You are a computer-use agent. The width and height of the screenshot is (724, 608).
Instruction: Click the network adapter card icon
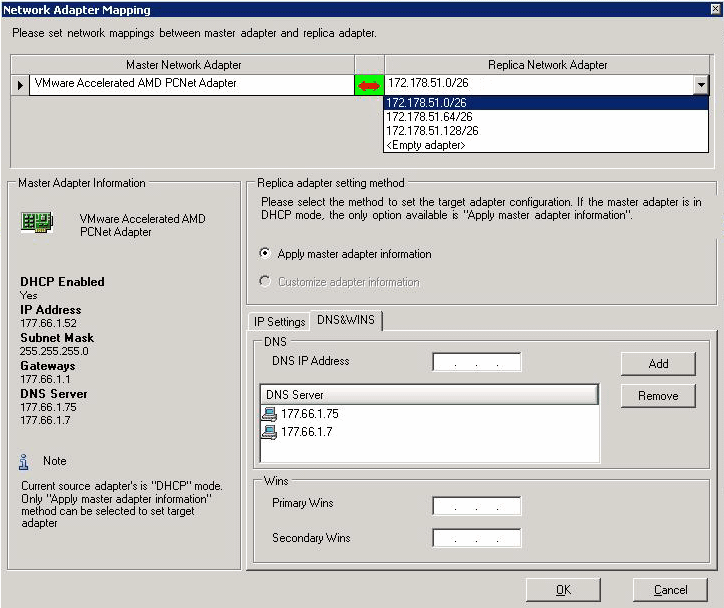[37, 224]
